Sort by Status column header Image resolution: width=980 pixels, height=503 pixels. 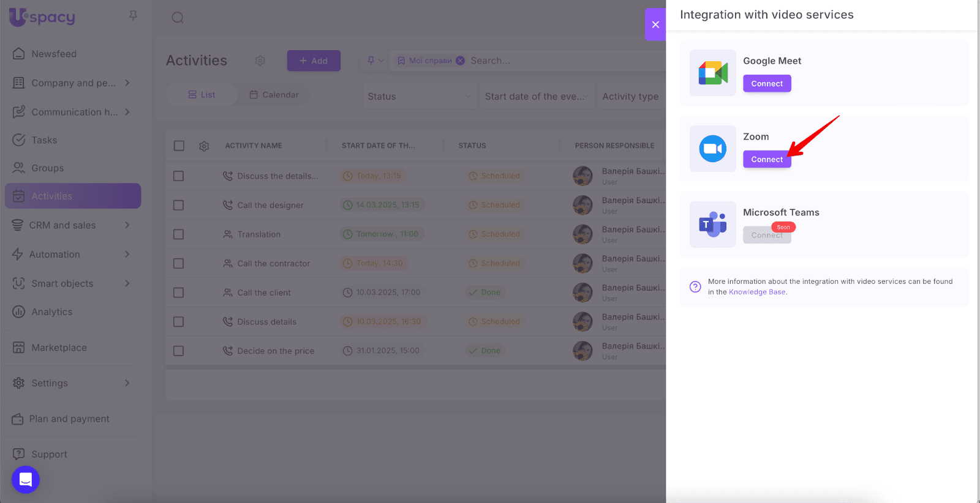coord(472,146)
